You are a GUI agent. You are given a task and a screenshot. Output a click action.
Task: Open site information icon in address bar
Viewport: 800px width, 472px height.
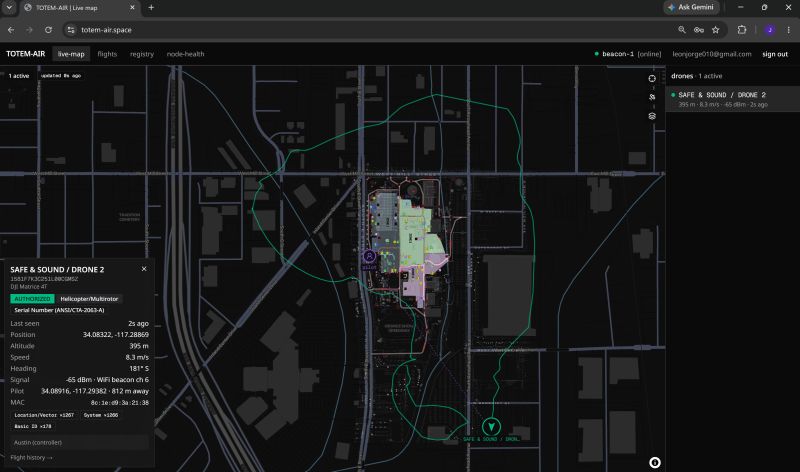click(x=71, y=30)
